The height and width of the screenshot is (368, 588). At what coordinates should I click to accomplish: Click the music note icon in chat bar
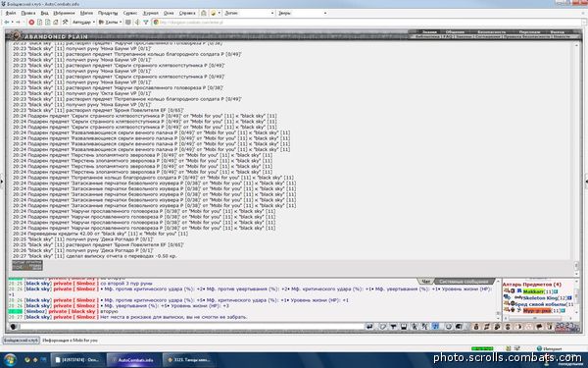click(x=487, y=327)
